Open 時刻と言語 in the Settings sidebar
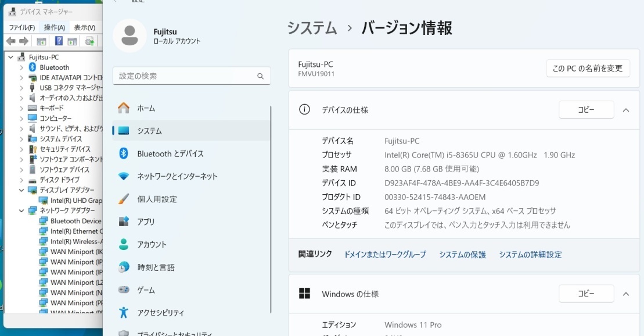Viewport: 644px width, 336px height. (191, 267)
